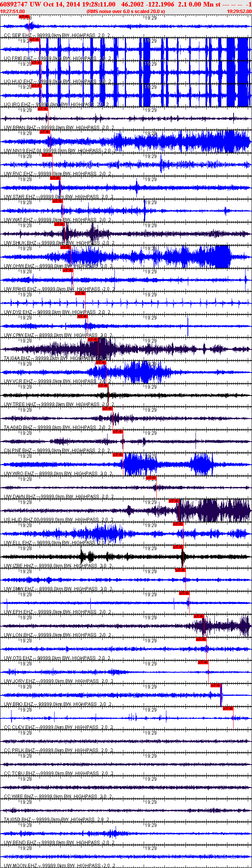Click the "UW SHUK BHZ" station label
The height and width of the screenshot is (868, 252).
coord(20,243)
